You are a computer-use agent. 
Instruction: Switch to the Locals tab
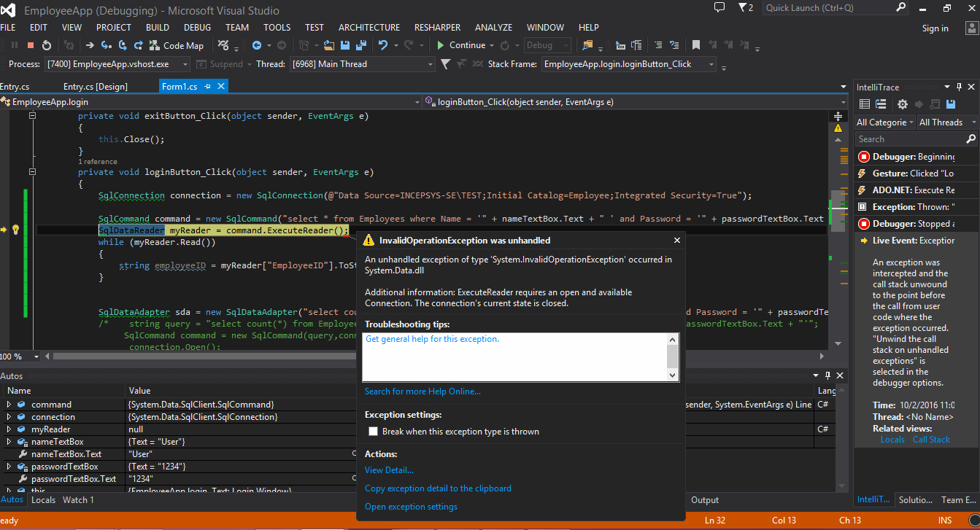pyautogui.click(x=43, y=500)
